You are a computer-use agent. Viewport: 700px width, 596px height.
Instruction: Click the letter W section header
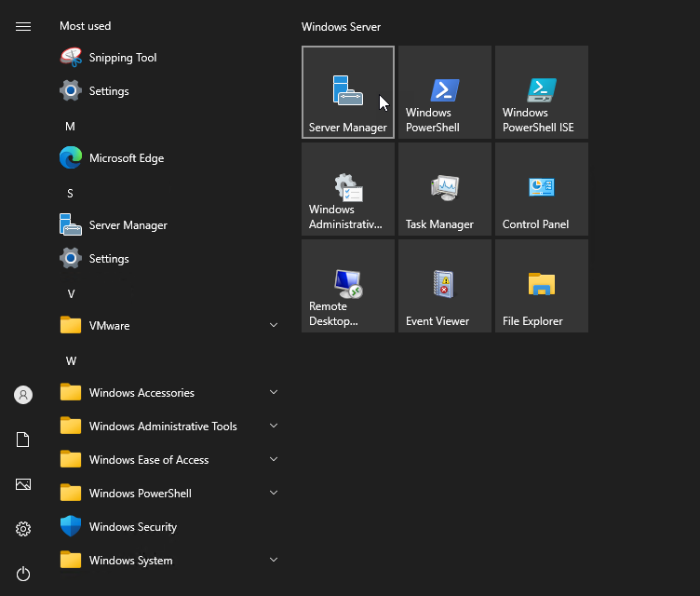pos(71,361)
